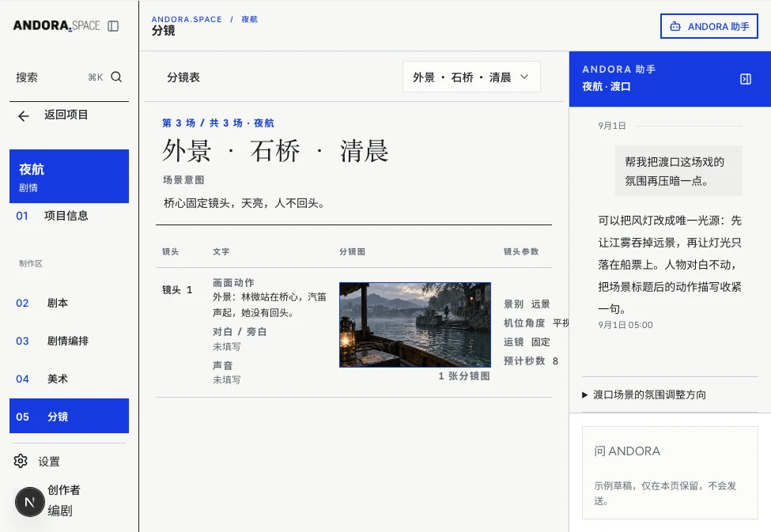
Task: Open the storyboard thumbnail for 镜头 1
Action: pyautogui.click(x=415, y=325)
